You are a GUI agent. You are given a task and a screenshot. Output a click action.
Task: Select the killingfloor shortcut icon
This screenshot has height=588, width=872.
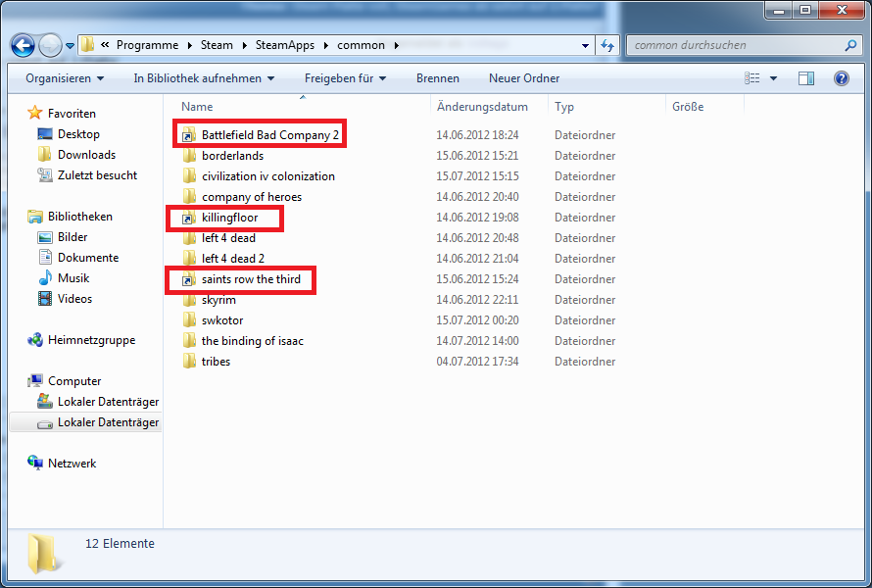tap(189, 217)
